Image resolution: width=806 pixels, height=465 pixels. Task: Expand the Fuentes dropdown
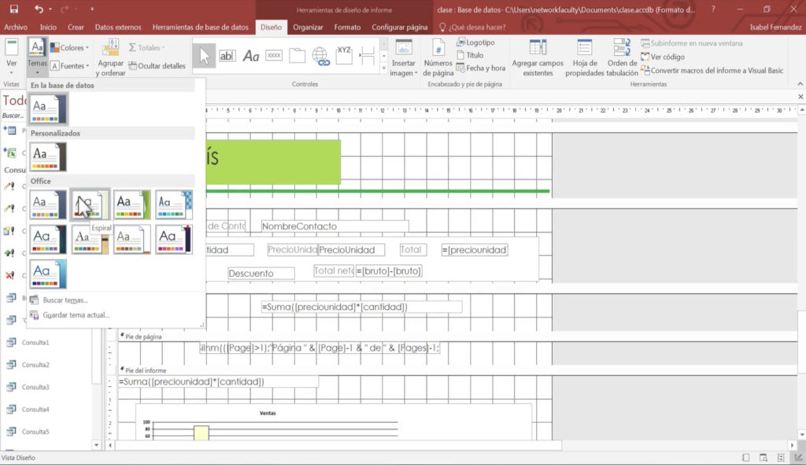click(x=70, y=66)
